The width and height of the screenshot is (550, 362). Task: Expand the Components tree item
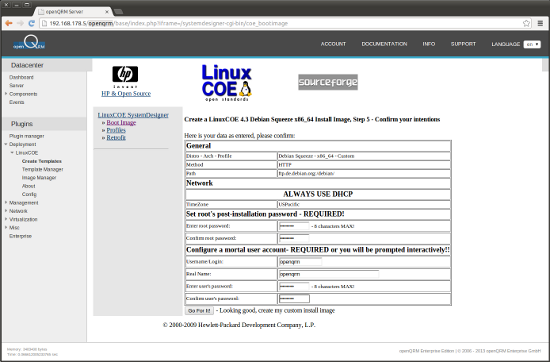(6, 94)
